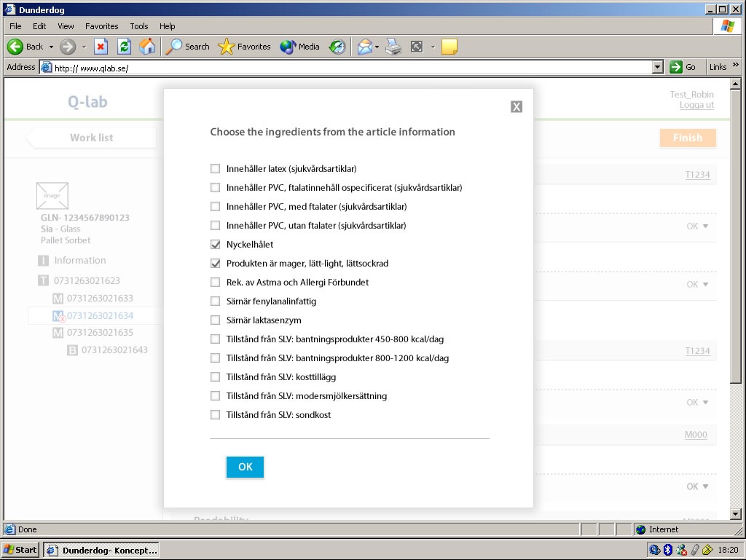Open the Search toolbar button

[188, 47]
